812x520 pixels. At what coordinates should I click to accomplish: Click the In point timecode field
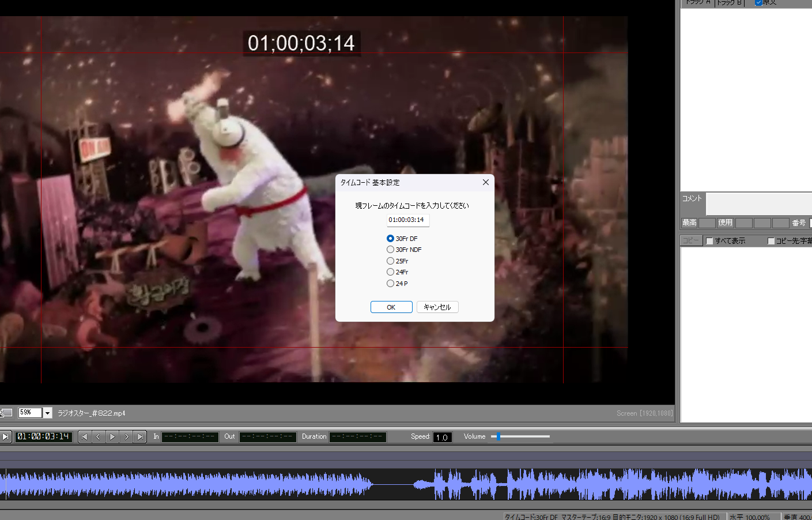pyautogui.click(x=190, y=437)
